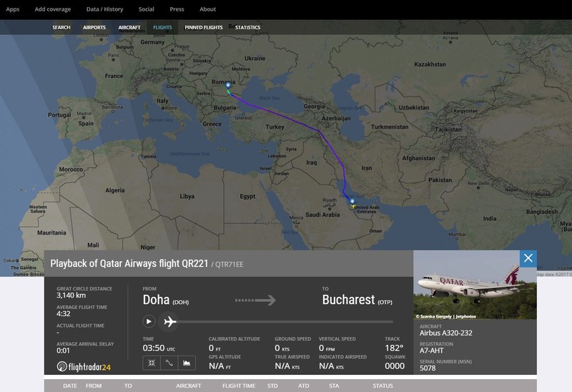Open the Statistics tab

tap(247, 27)
